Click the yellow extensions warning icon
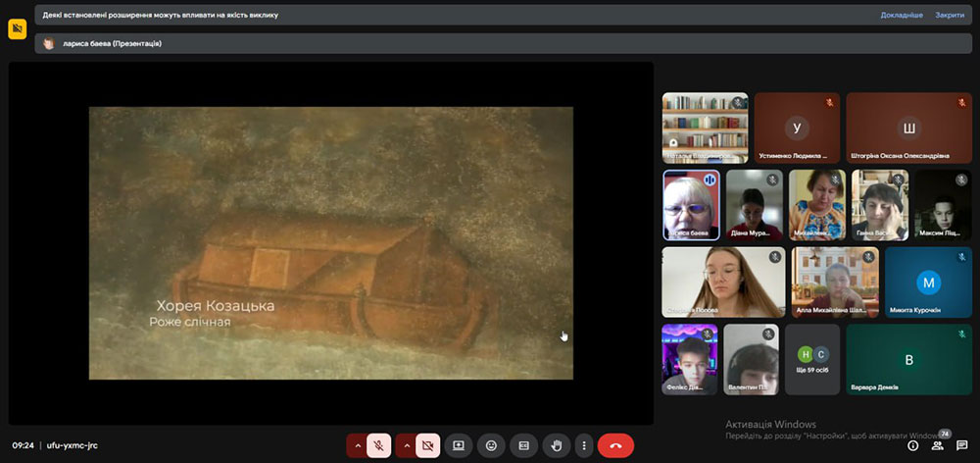Screen dimensions: 980x463 coord(17,29)
